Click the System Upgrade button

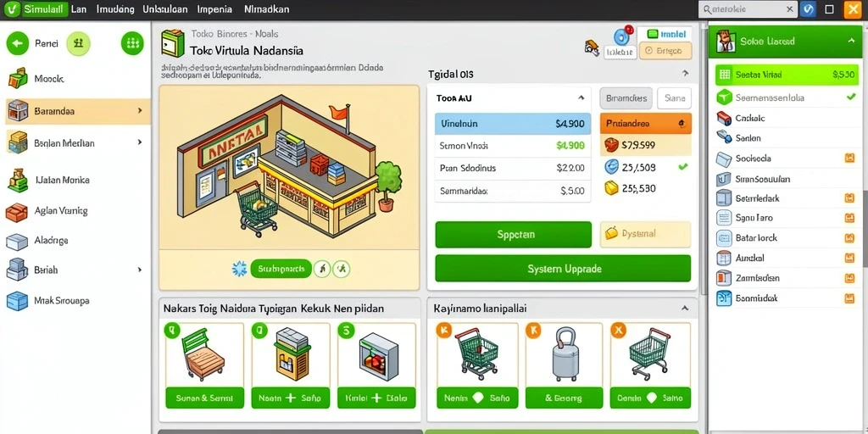(x=563, y=269)
